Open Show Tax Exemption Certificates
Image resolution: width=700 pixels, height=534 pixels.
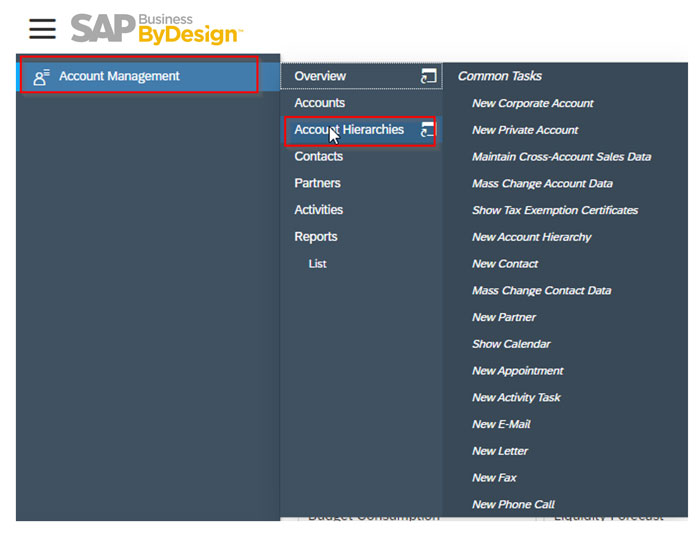[554, 210]
